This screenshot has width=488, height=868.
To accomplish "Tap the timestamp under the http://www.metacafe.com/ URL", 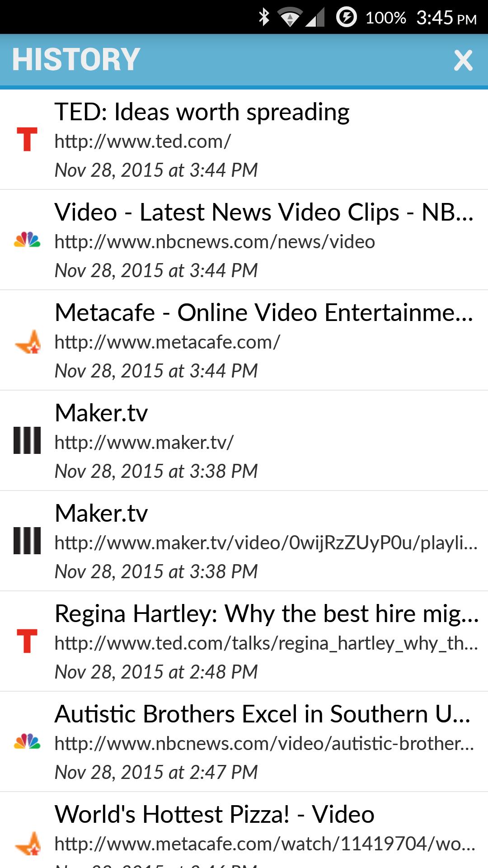I will coord(156,371).
